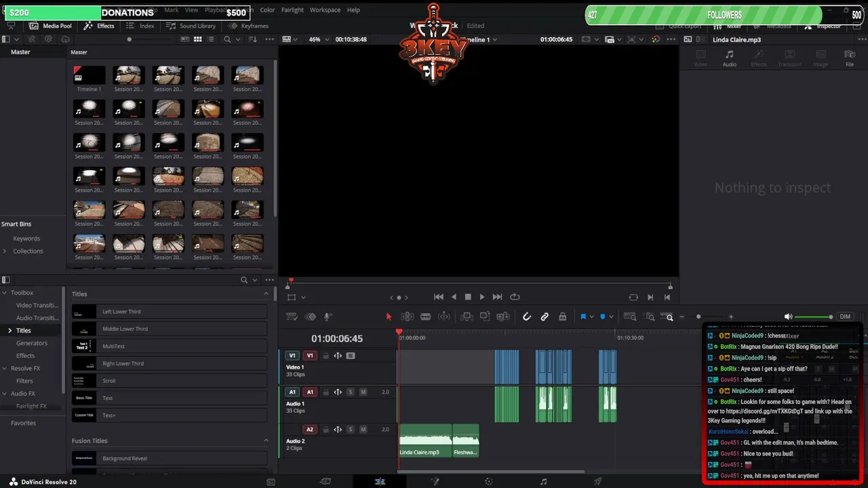Viewport: 868px width, 488px height.
Task: Switch Media Pool to thumbnail grid view
Action: [x=198, y=39]
